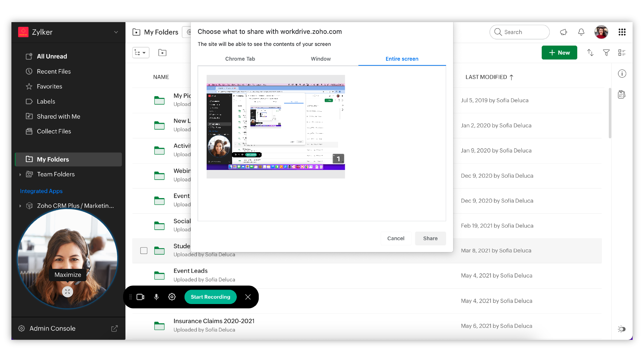Switch the list layout view toggle

click(622, 53)
